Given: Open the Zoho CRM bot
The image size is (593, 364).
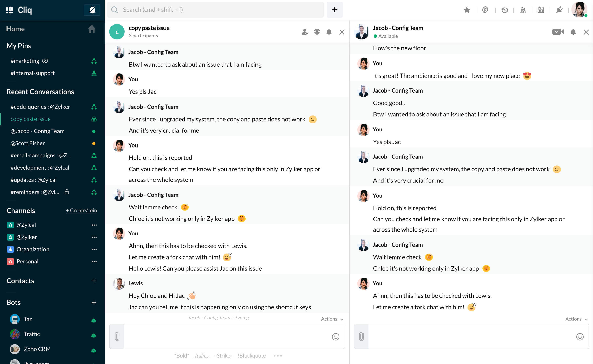Looking at the screenshot, I should point(53,349).
